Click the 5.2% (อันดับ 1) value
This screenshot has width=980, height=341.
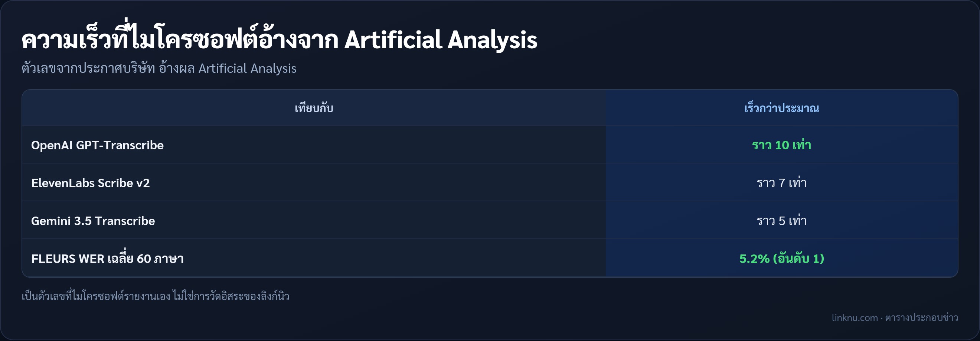coord(781,259)
